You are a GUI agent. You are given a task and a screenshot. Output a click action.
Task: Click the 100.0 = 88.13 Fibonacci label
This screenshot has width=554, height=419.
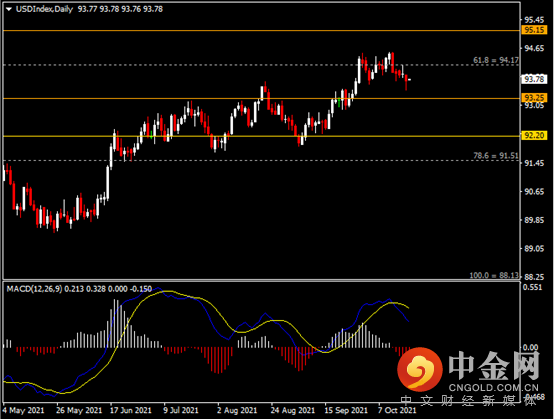(x=494, y=275)
